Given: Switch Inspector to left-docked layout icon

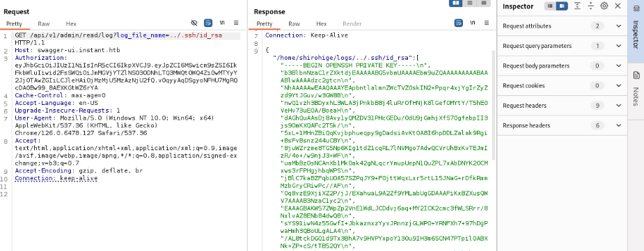Looking at the screenshot, I should (550, 6).
